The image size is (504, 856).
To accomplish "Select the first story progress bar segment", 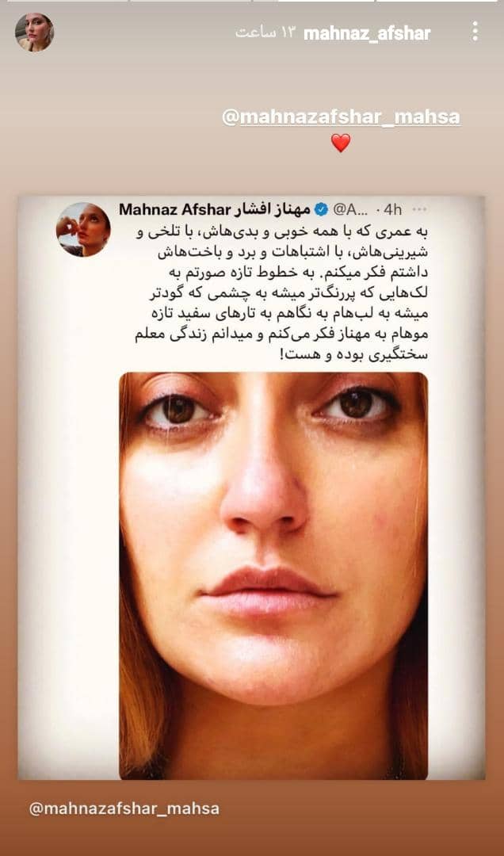I will tap(67, 1).
